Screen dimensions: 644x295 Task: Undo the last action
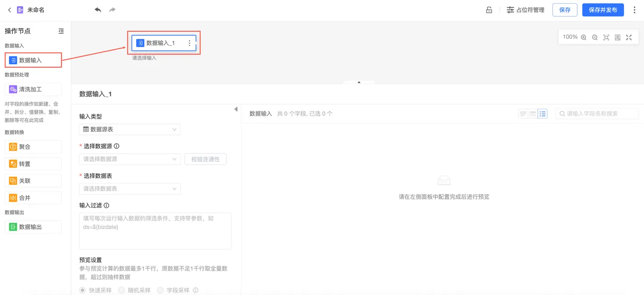tap(98, 10)
